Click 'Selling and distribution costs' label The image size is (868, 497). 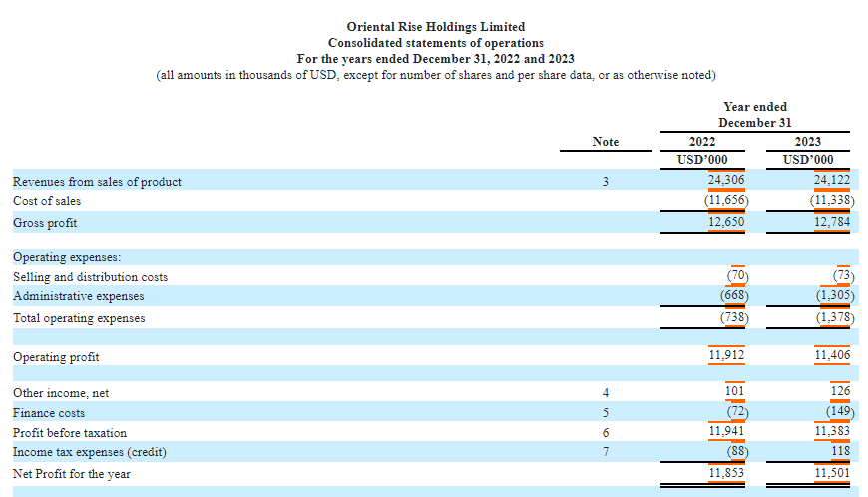90,277
